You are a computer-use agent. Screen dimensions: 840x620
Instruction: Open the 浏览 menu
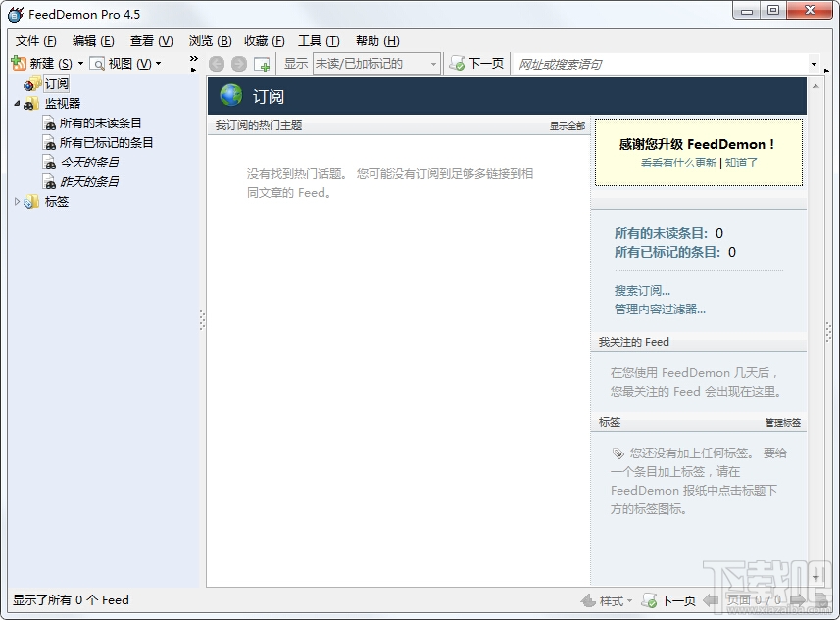tap(210, 41)
